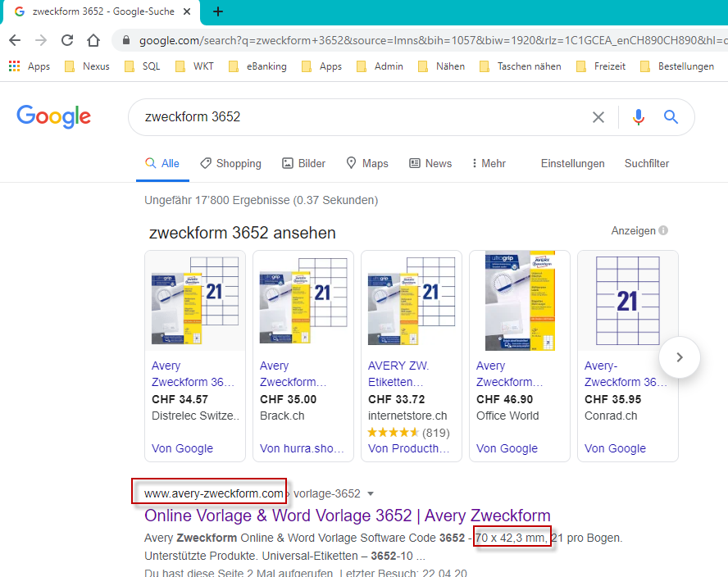Viewport: 728px width, 577px height.
Task: Open the internetstore.ch product thumbnail
Action: (412, 301)
